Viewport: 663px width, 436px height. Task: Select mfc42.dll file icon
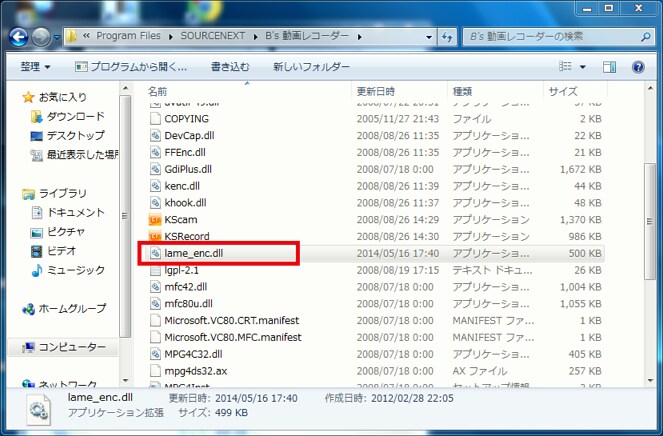click(156, 287)
